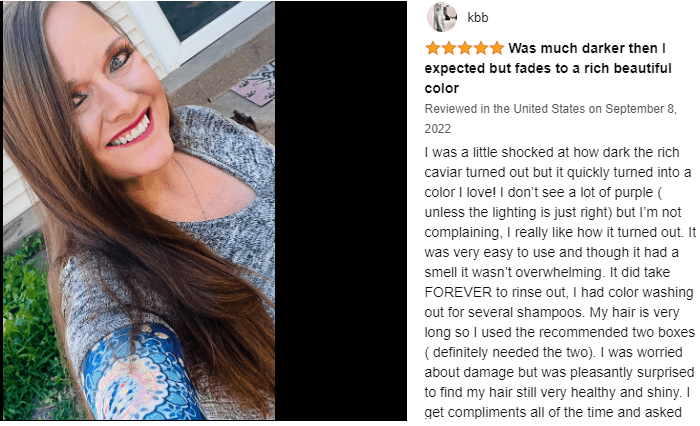
Task: Click the doormat visible in the photo background
Action: 254,85
